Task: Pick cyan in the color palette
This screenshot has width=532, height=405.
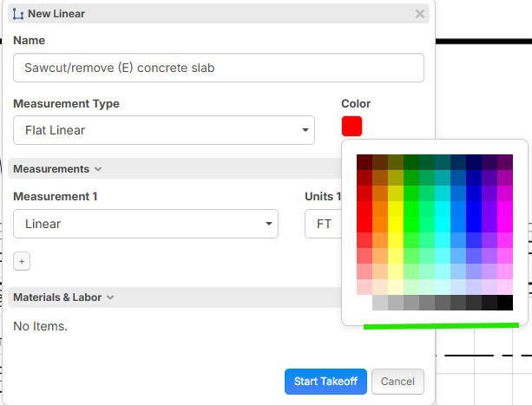Action: point(443,225)
